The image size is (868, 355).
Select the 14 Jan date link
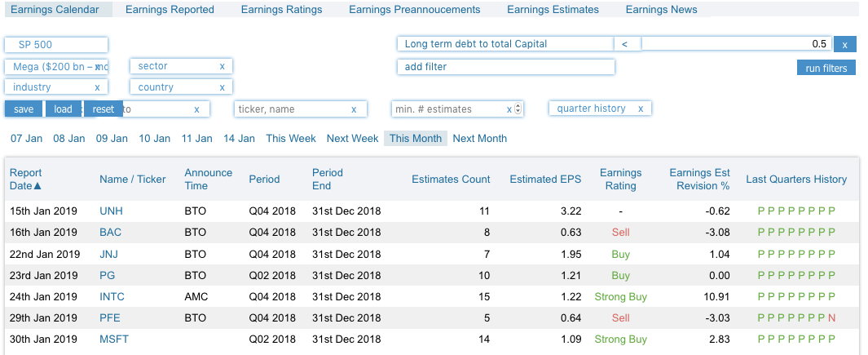click(239, 138)
